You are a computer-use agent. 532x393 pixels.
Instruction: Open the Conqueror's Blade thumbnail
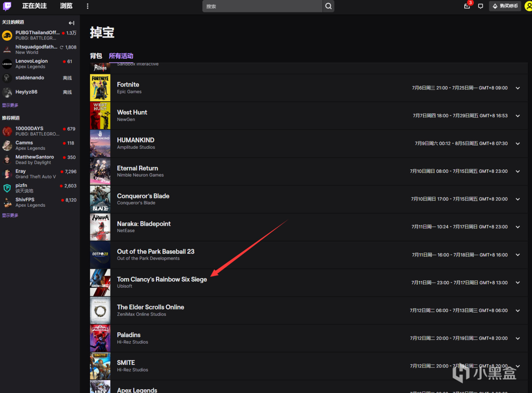tap(100, 199)
